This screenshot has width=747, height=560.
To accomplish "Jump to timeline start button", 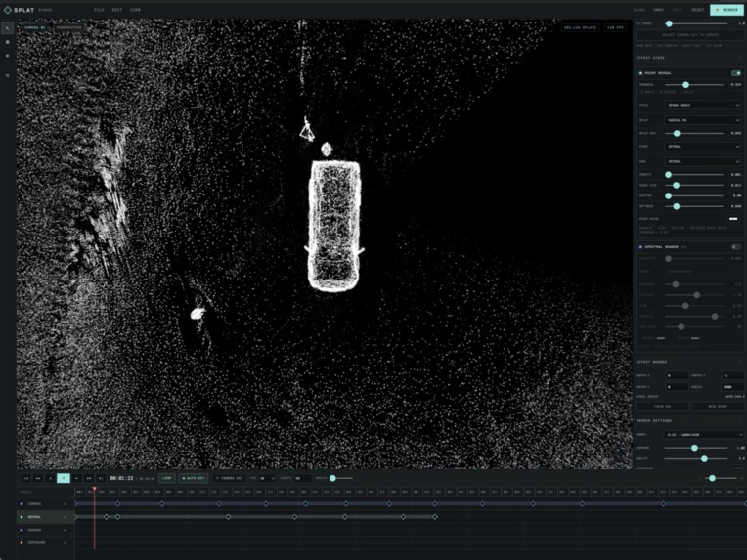I will (26, 478).
